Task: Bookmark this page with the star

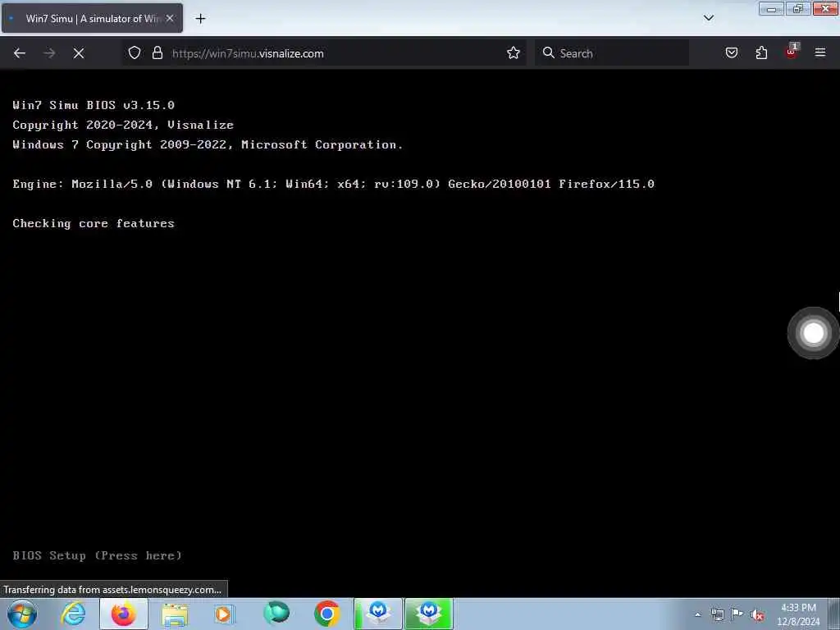Action: [514, 53]
